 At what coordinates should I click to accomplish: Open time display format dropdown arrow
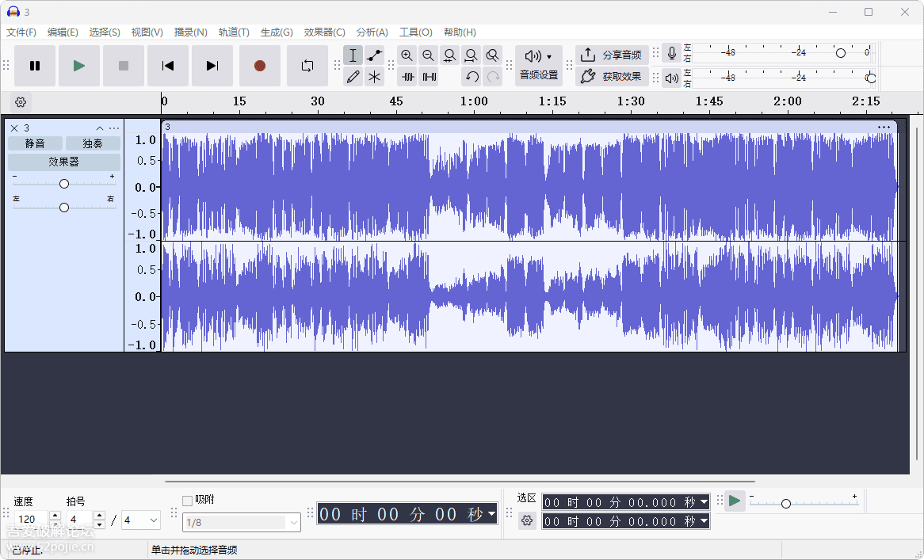pos(491,513)
